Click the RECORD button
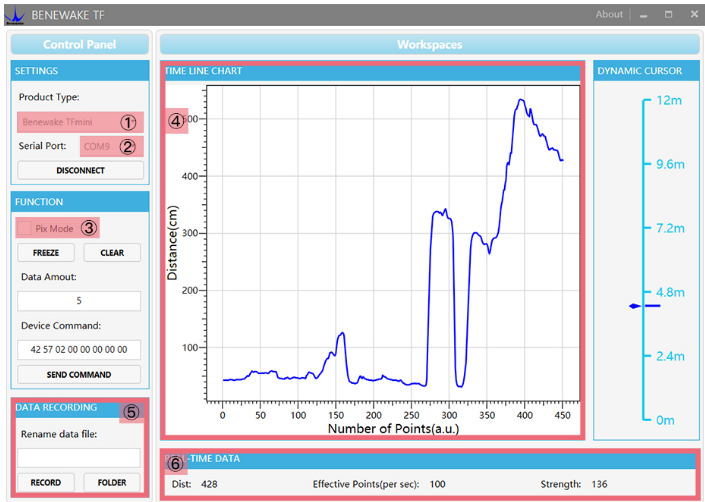This screenshot has width=705, height=502. click(46, 482)
